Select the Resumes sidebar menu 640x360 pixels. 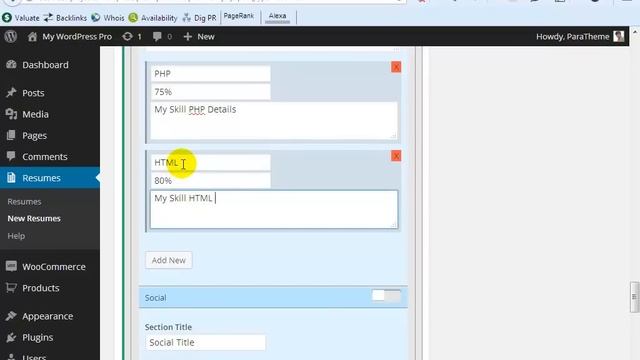click(x=50, y=178)
